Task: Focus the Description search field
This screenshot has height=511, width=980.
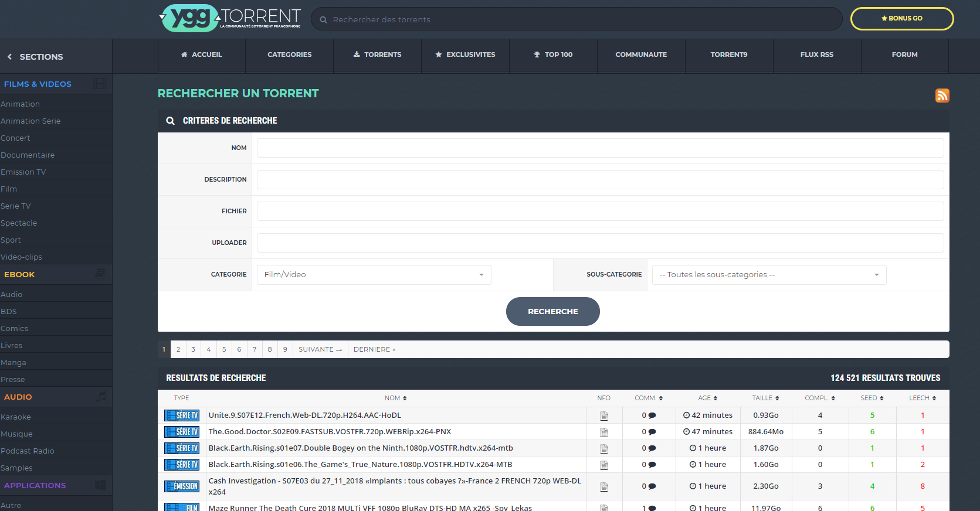Action: coord(600,180)
